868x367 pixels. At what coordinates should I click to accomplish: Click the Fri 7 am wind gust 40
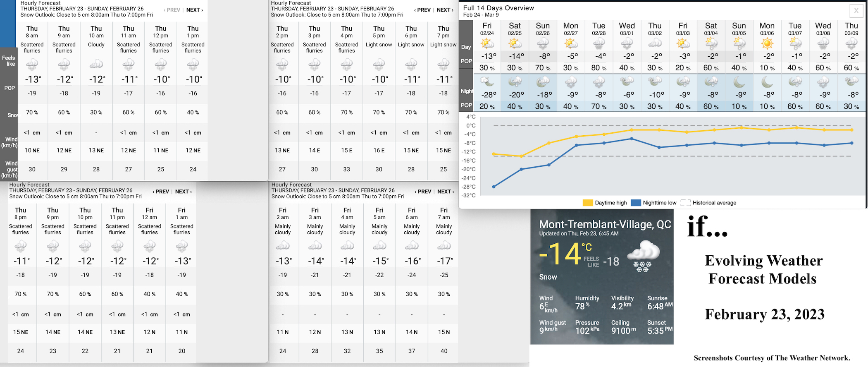pos(444,351)
